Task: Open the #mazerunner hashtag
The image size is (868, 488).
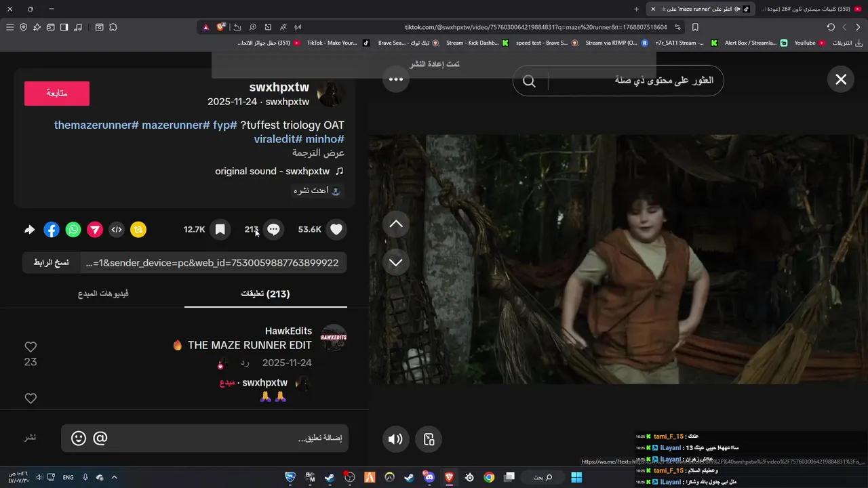Action: click(176, 125)
